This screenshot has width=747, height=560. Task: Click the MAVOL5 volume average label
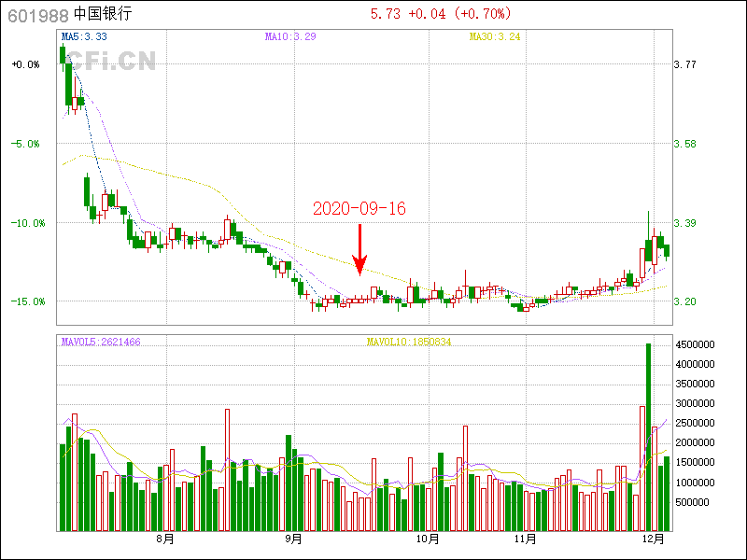101,343
